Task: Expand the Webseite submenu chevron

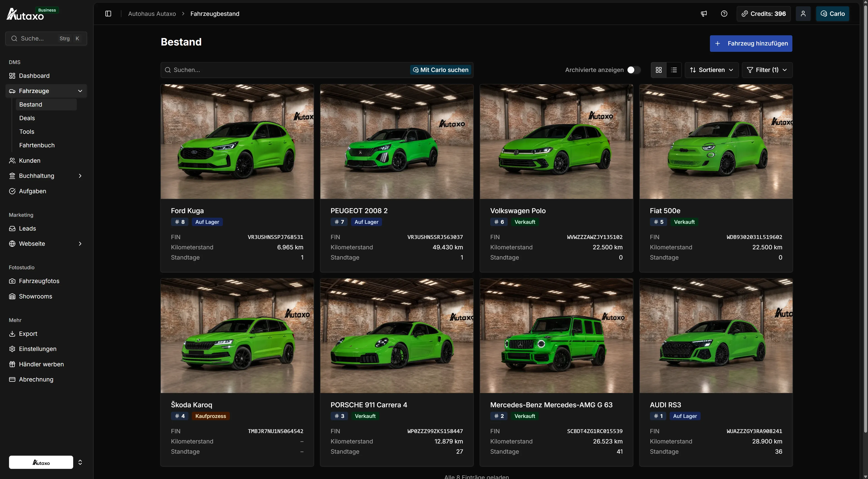Action: pos(80,244)
